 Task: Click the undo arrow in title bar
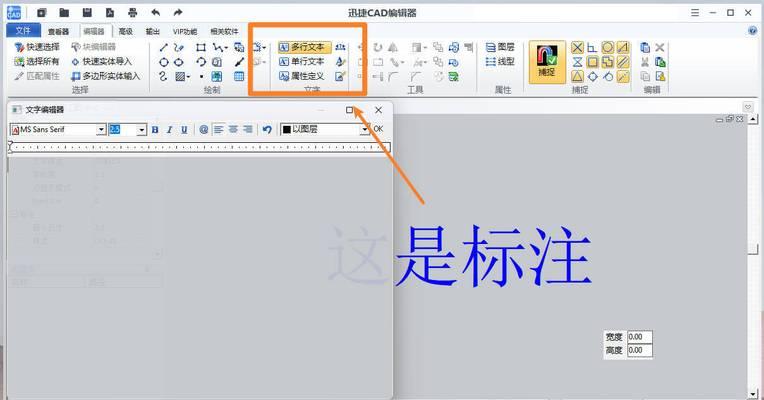(x=155, y=13)
